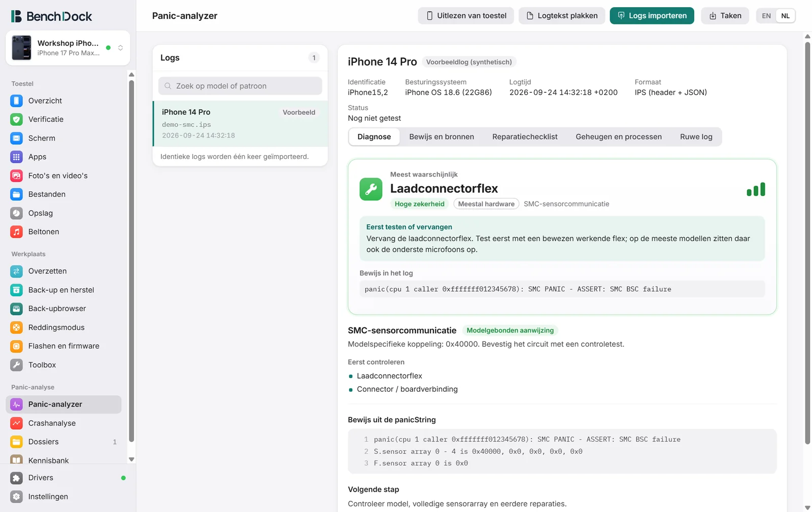Viewport: 812px width, 512px height.
Task: Click the Logtijd value 2026-09-24 14:32:18 +0200
Action: (563, 92)
